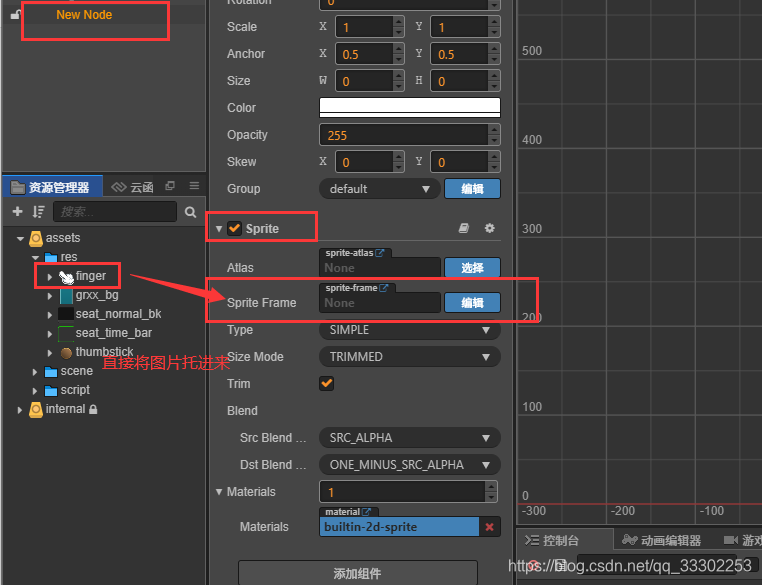The width and height of the screenshot is (762, 585).
Task: Toggle the Sprite component enabled checkbox
Action: 235,228
